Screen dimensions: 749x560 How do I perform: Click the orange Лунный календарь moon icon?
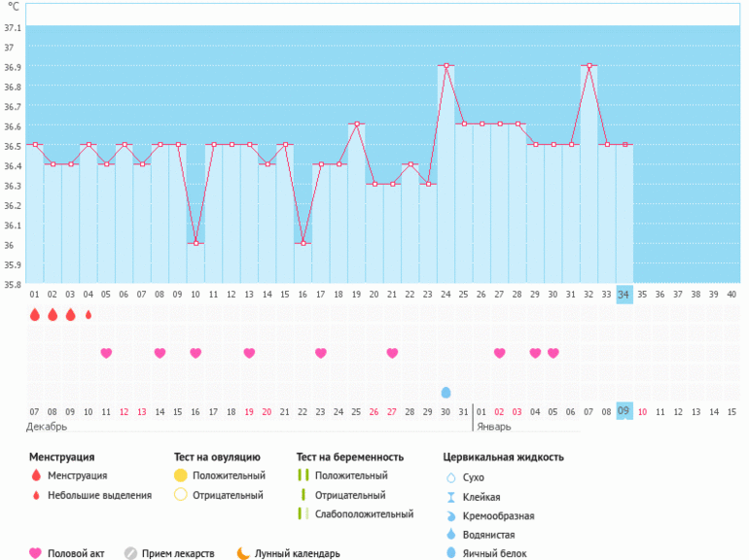243,553
